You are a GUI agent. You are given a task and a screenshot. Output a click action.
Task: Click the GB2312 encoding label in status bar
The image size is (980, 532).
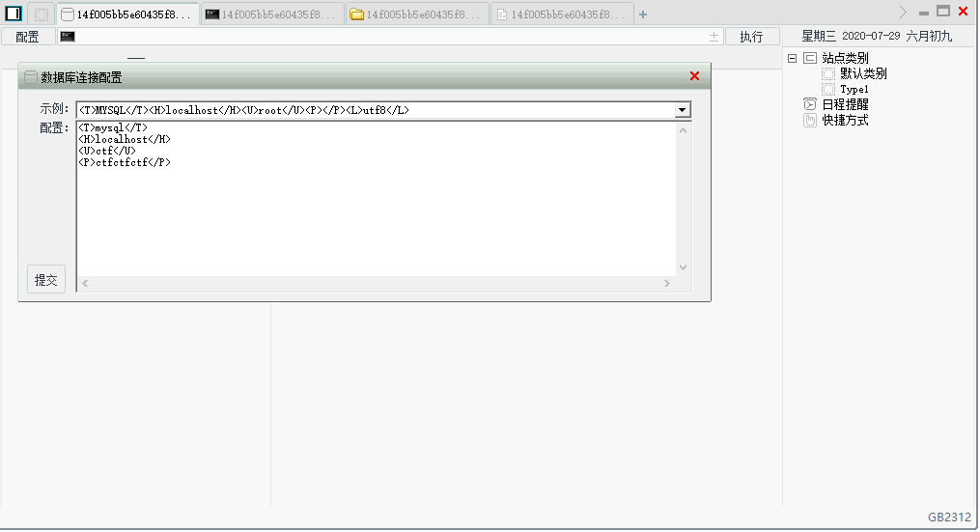coord(949,517)
